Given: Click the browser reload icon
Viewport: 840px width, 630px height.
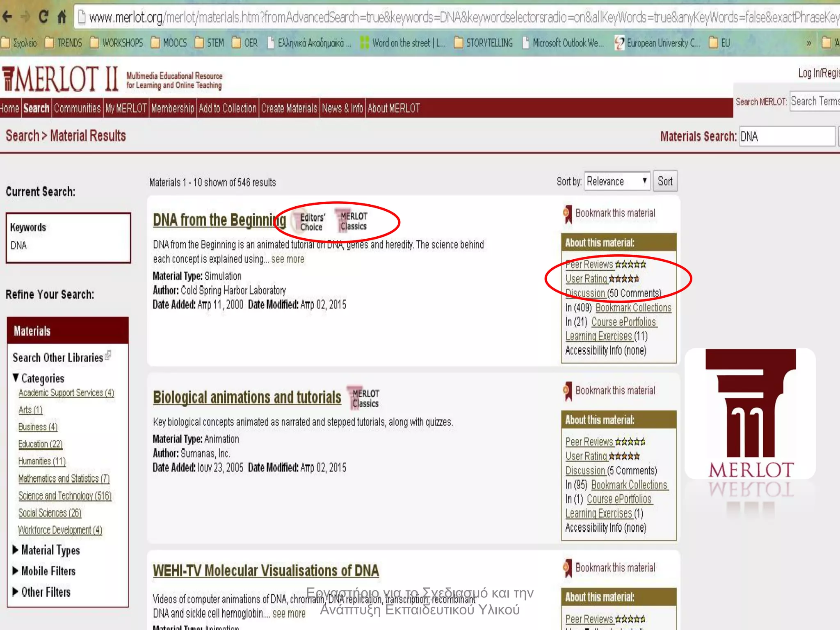Looking at the screenshot, I should tap(43, 17).
